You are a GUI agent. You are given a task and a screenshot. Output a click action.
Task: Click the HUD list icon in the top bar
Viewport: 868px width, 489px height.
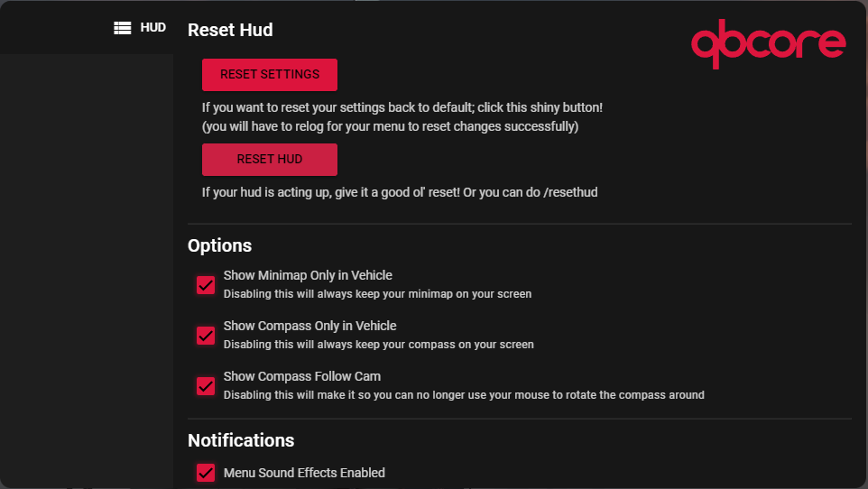pos(123,28)
